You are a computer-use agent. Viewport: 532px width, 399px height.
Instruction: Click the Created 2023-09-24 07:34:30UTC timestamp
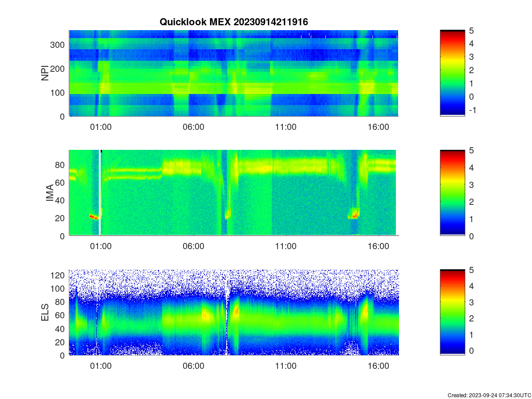click(489, 395)
